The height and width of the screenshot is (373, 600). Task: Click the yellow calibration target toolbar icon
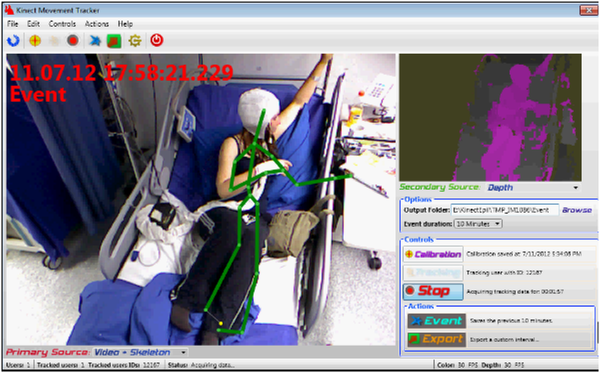(x=35, y=41)
